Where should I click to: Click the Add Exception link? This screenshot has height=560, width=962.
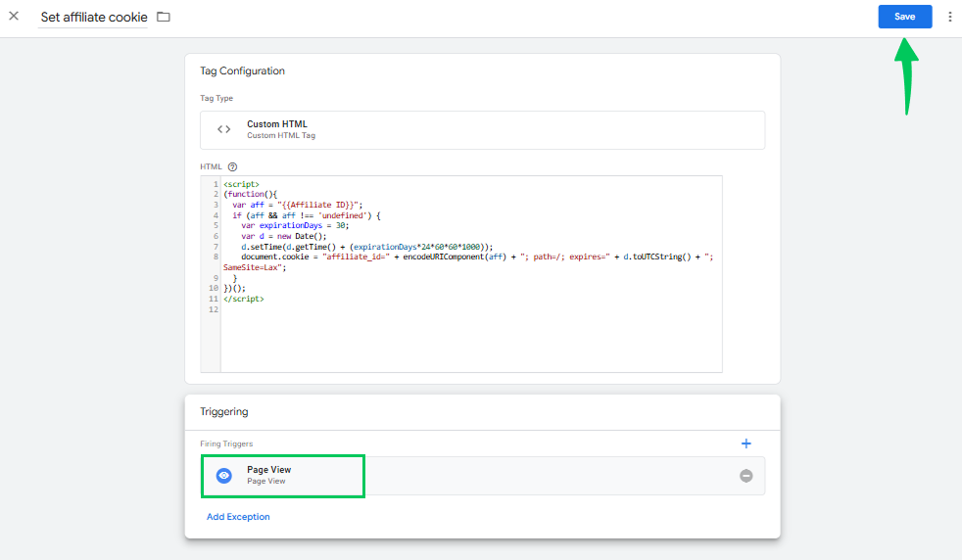click(238, 517)
